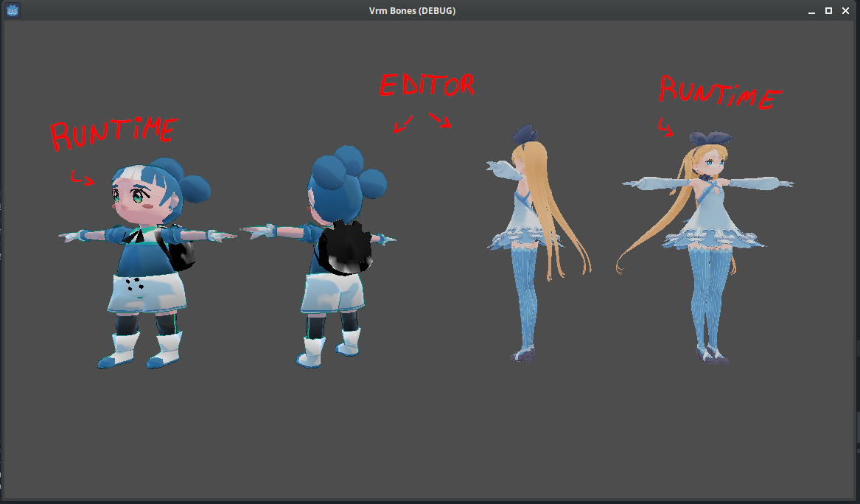860x504 pixels.
Task: Click the arrow beneath the right RUNTIME label
Action: coord(664,125)
